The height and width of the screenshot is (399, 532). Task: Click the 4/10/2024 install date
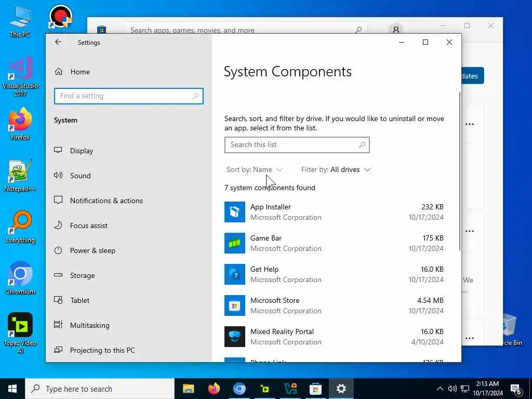tap(427, 342)
